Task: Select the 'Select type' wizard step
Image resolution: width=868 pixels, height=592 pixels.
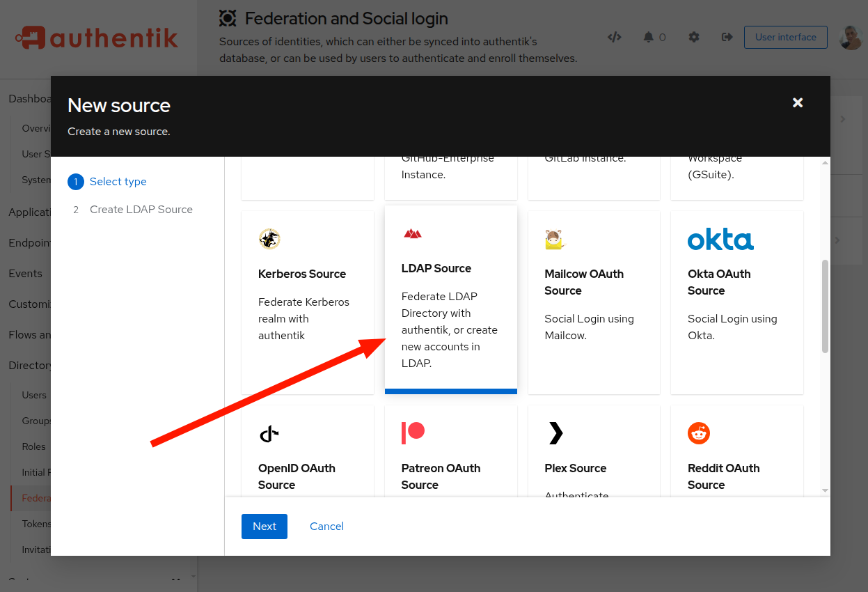Action: 118,182
